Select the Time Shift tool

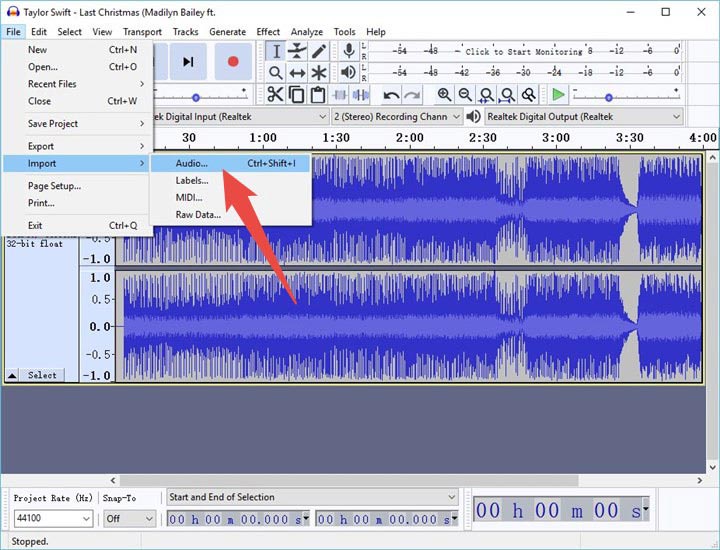click(x=297, y=73)
